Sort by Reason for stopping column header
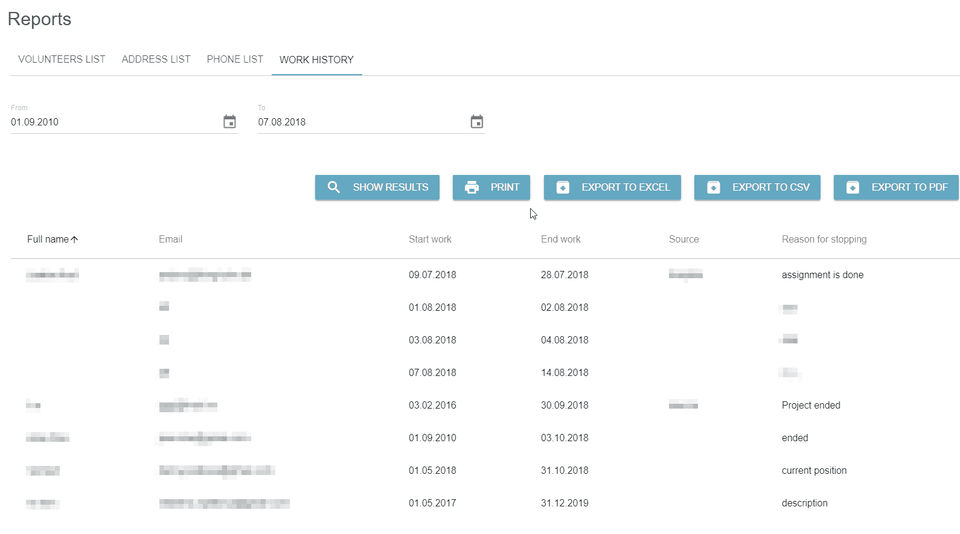This screenshot has height=534, width=960. coord(824,239)
